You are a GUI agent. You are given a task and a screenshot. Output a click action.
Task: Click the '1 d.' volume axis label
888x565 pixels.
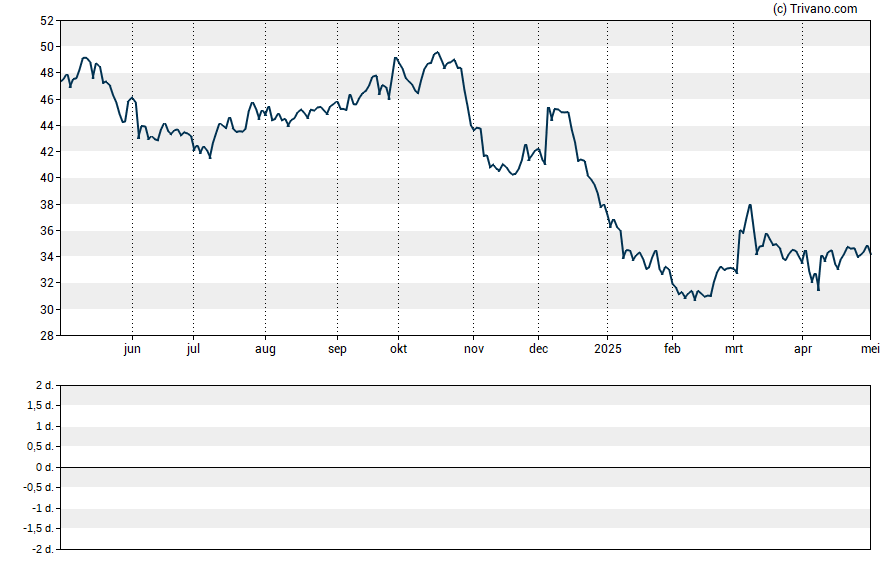point(45,426)
